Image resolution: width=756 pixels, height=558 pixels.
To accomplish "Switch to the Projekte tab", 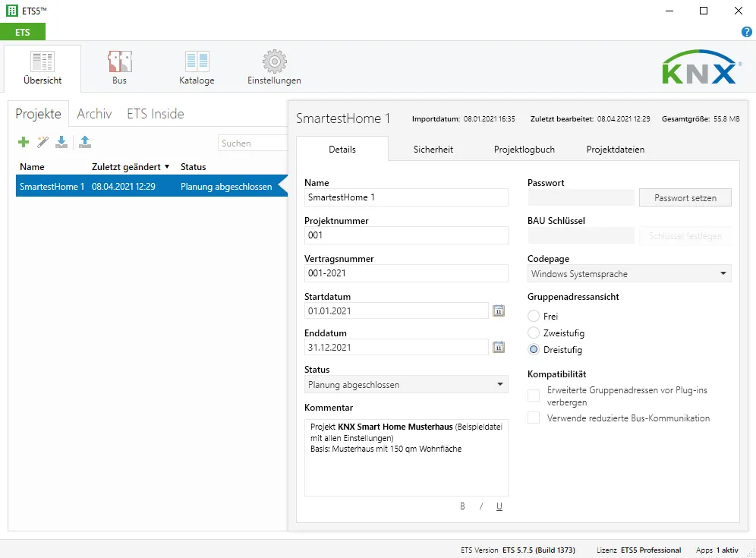I will click(x=39, y=114).
